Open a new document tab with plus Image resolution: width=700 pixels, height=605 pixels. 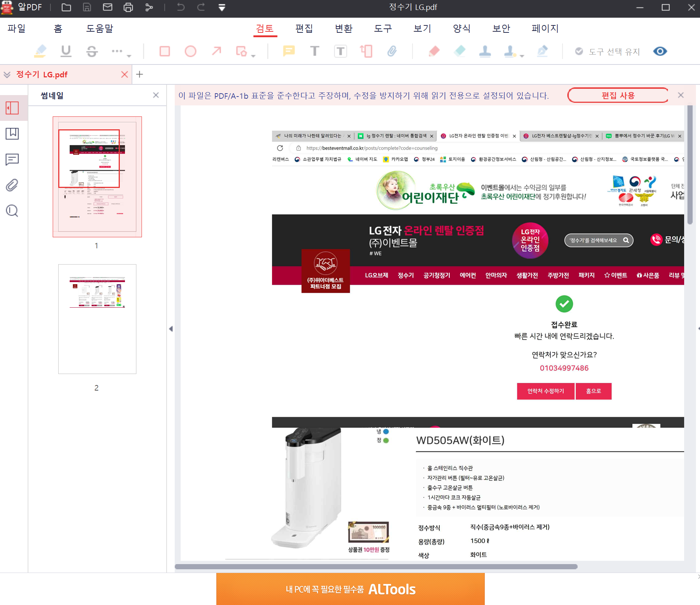click(139, 74)
